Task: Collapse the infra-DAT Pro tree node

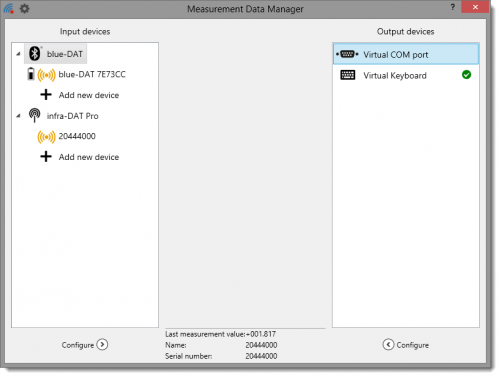Action: coord(18,116)
